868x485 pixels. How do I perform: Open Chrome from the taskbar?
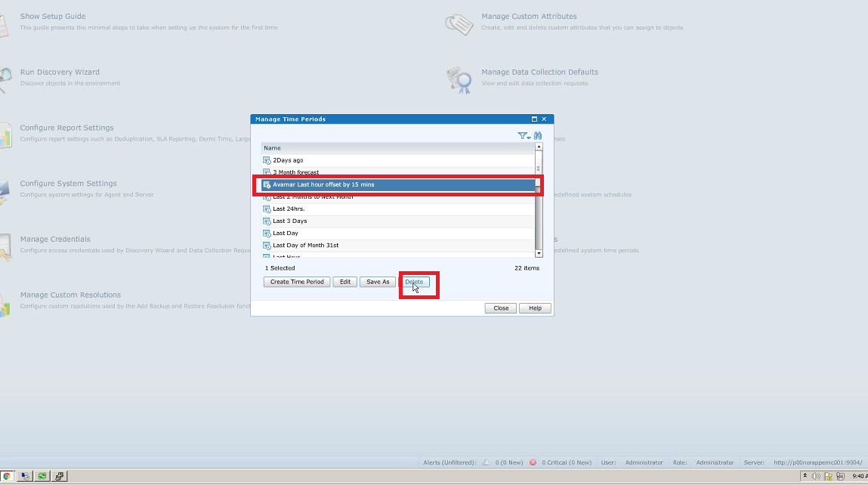point(7,476)
